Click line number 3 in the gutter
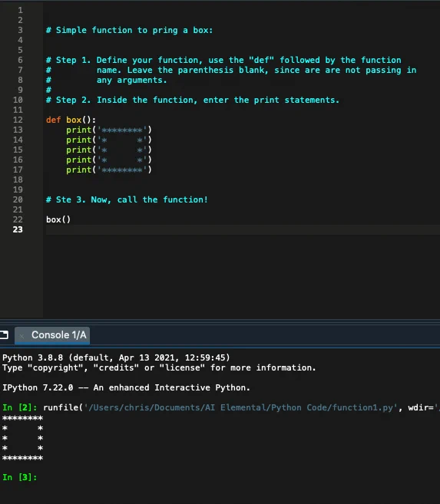440x504 pixels. click(20, 30)
